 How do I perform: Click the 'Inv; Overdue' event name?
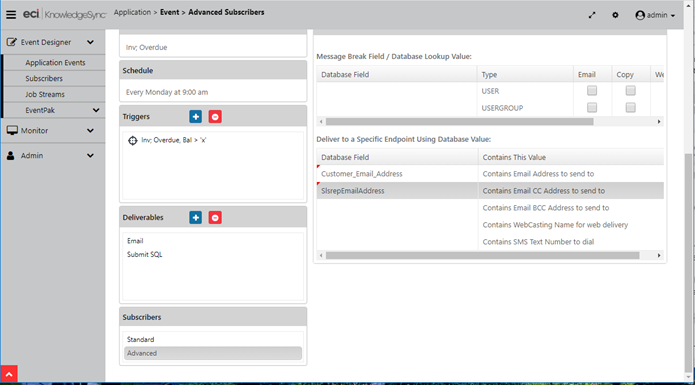pos(146,47)
